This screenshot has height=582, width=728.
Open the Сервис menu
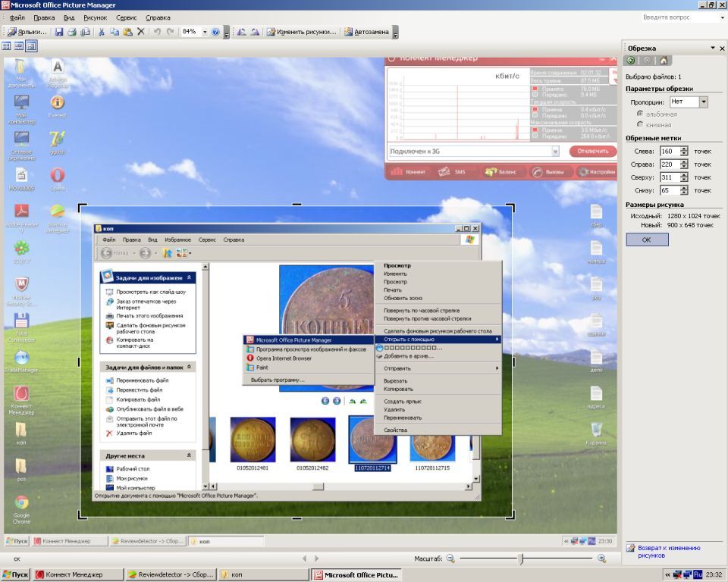[x=127, y=17]
